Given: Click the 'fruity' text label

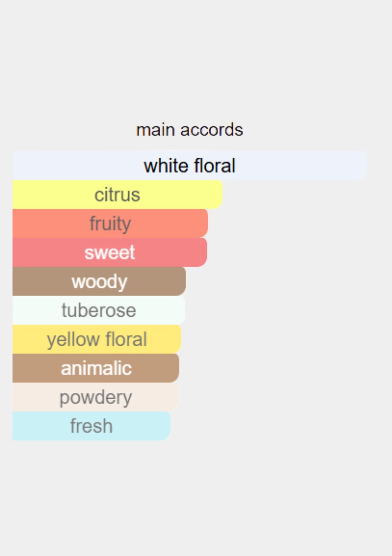Looking at the screenshot, I should (x=110, y=223).
